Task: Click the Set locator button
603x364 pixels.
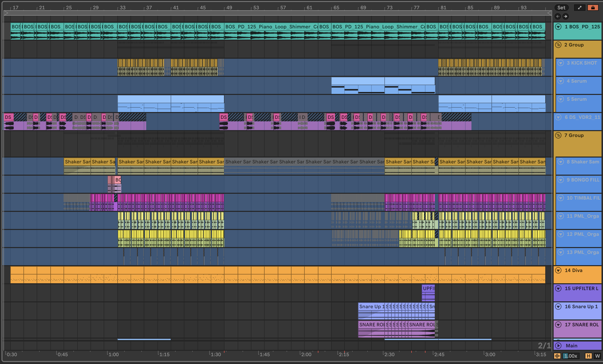Action: coord(561,8)
